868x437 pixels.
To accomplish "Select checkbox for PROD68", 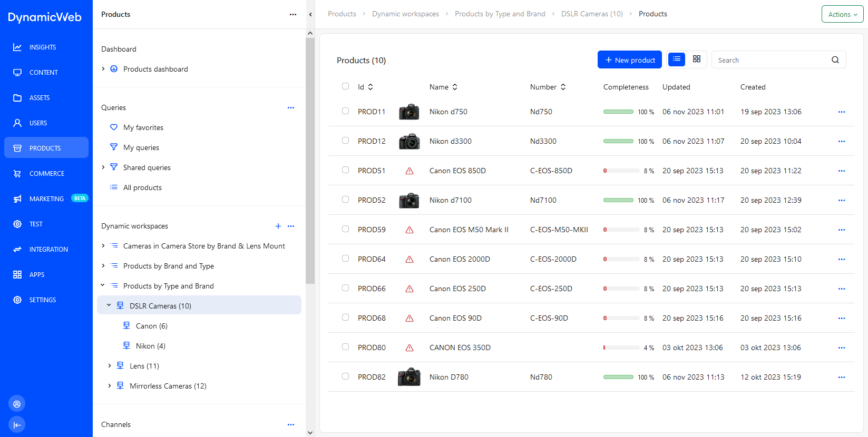I will point(345,317).
